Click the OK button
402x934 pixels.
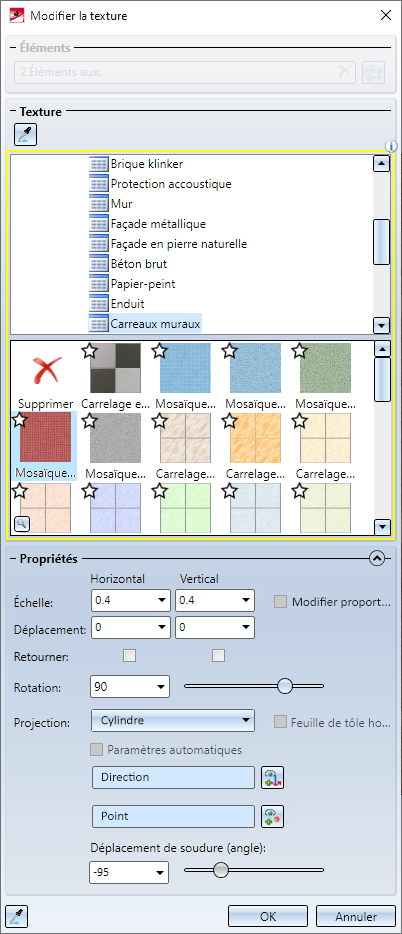pyautogui.click(x=268, y=916)
